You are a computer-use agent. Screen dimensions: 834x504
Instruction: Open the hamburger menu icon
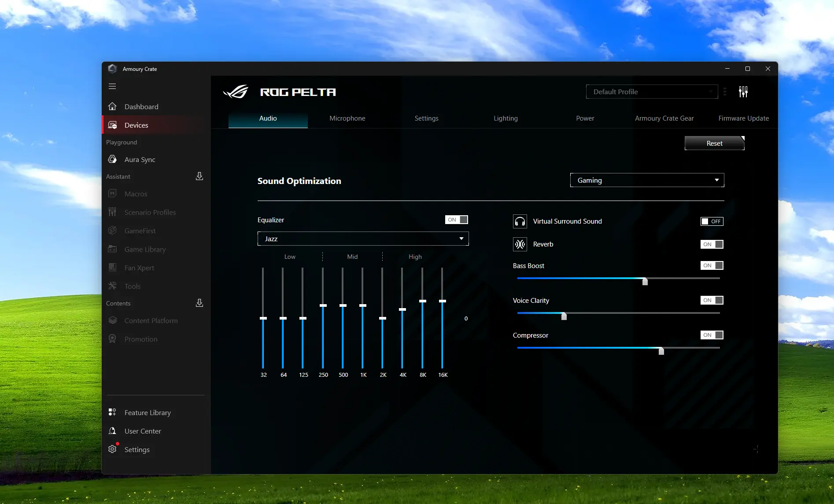[112, 86]
